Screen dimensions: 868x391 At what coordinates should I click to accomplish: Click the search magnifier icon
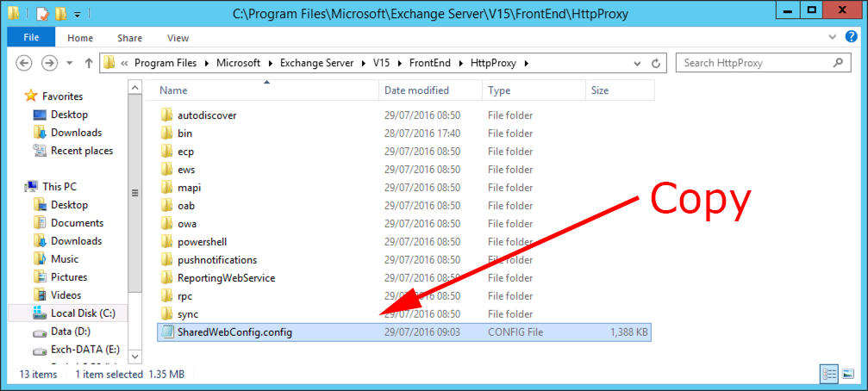point(839,63)
